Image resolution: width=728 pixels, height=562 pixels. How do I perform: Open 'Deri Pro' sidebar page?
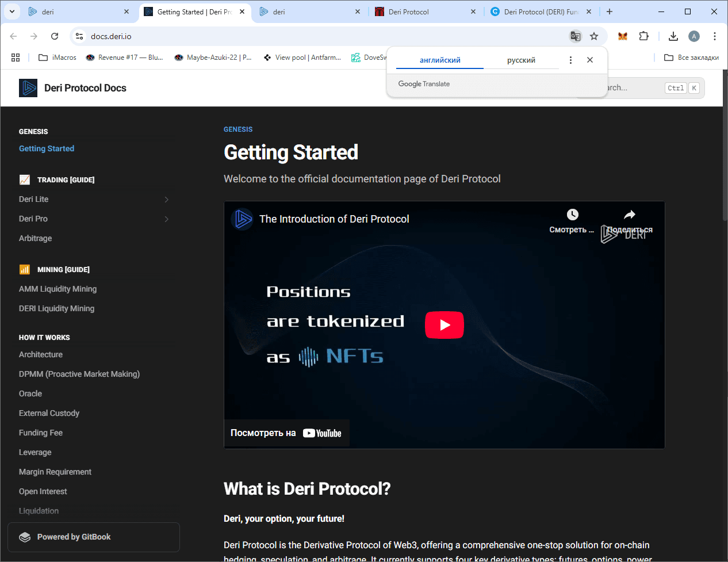tap(33, 219)
